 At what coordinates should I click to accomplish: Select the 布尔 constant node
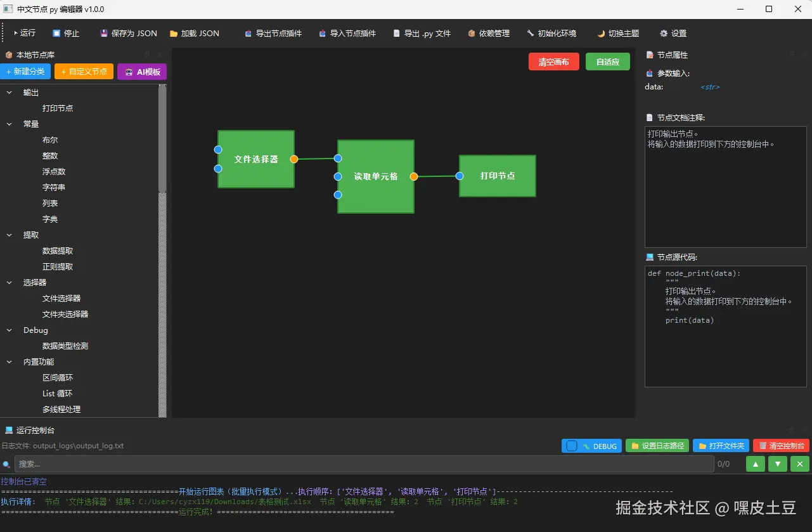click(x=50, y=140)
